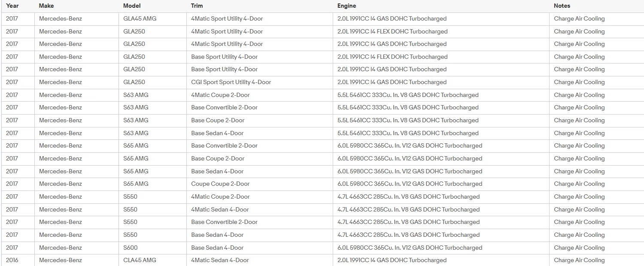Click the 2.0L engine cell in GLA45 AMG row
644x266 pixels.
click(392, 19)
